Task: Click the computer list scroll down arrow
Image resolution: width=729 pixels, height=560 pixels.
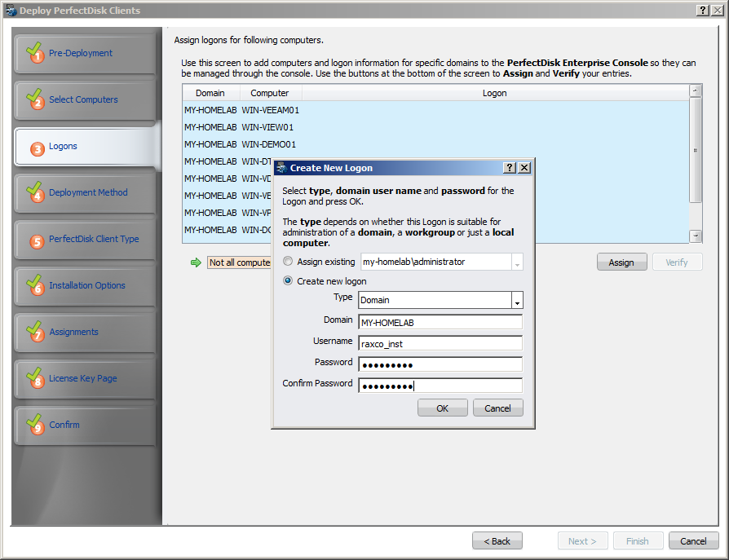Action: (x=696, y=236)
